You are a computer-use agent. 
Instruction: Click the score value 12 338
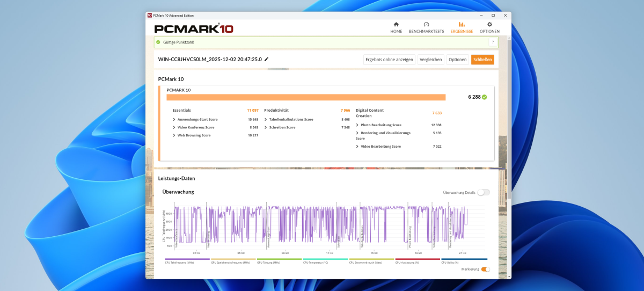[x=436, y=125]
